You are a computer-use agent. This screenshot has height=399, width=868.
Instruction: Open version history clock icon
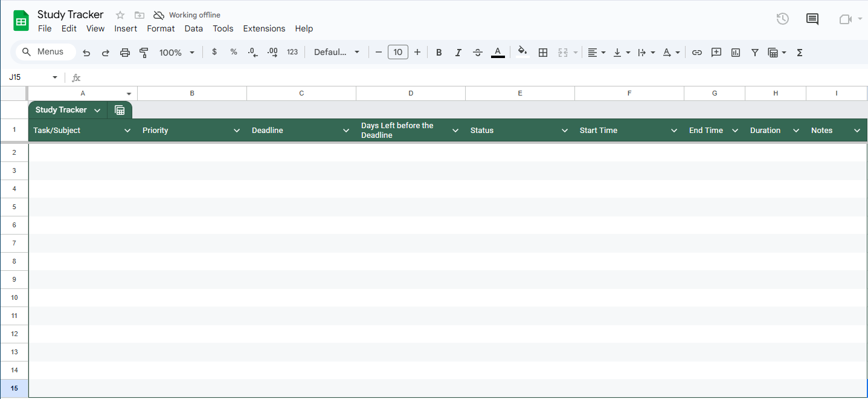coord(782,19)
